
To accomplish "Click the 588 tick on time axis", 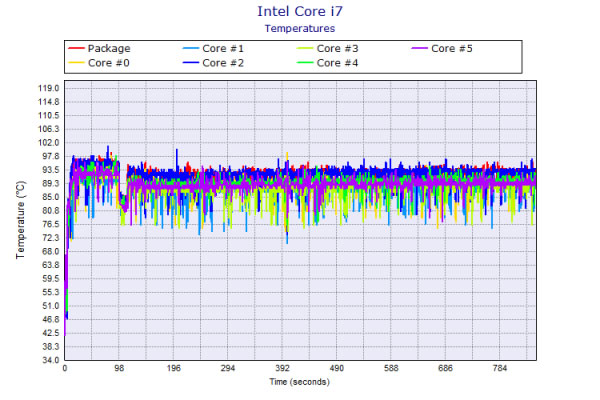I will [x=391, y=368].
